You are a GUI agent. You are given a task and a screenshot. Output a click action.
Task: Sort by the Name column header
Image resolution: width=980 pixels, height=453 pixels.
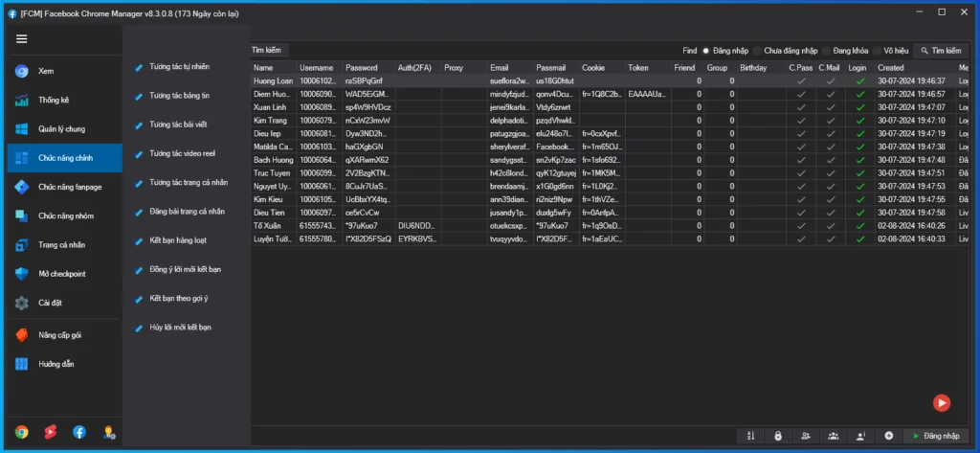pyautogui.click(x=274, y=68)
